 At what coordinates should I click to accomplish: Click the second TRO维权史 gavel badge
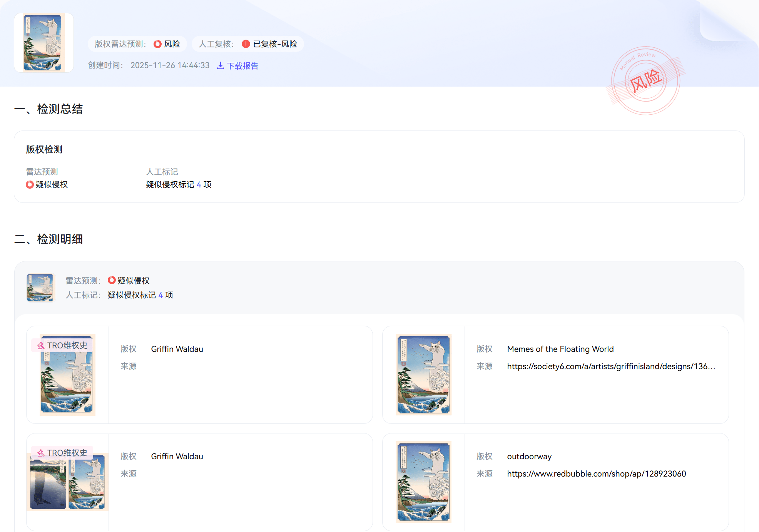point(41,453)
